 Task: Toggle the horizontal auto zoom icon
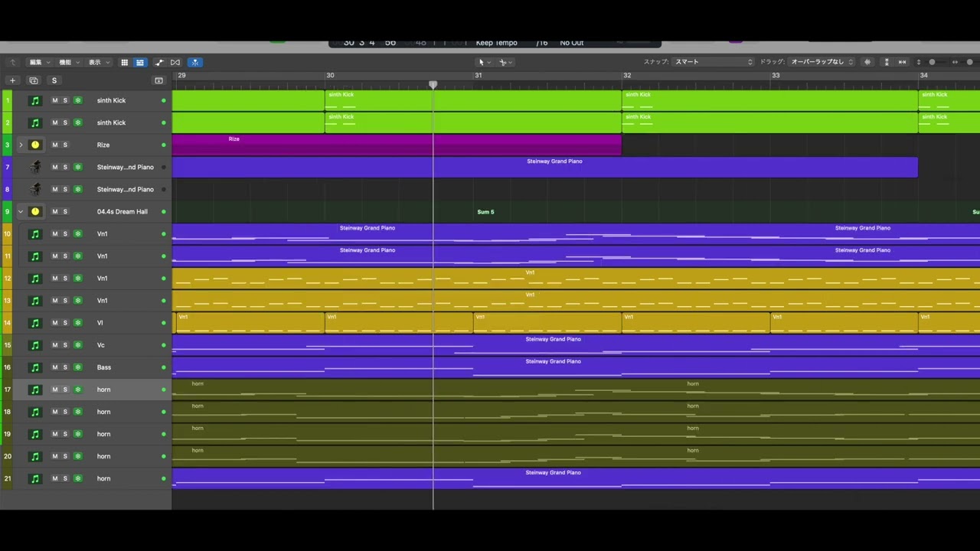click(902, 62)
